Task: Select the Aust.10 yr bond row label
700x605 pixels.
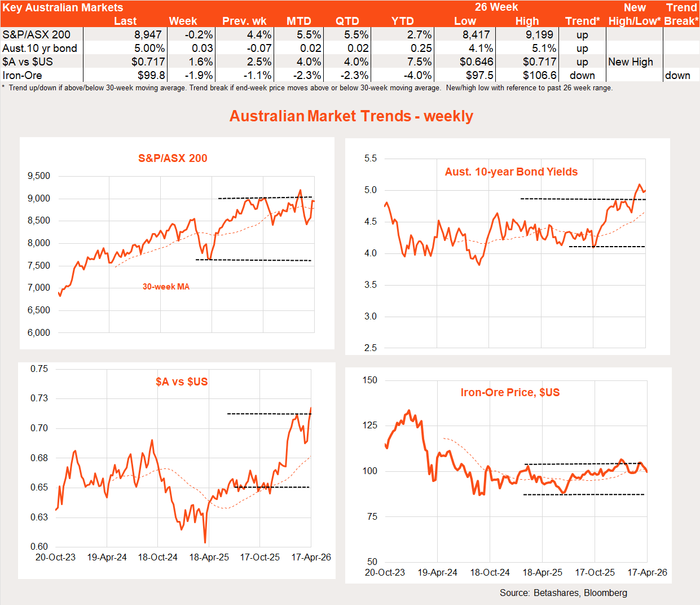Action: click(39, 49)
